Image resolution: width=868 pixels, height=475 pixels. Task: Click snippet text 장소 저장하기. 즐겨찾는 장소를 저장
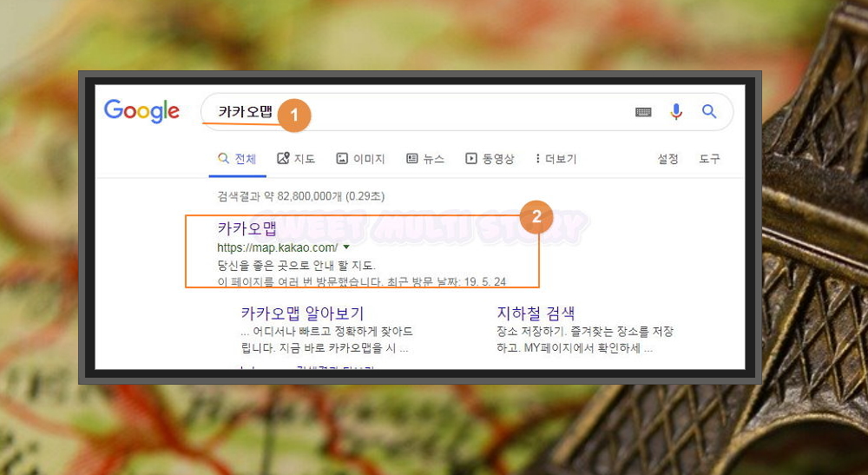584,332
